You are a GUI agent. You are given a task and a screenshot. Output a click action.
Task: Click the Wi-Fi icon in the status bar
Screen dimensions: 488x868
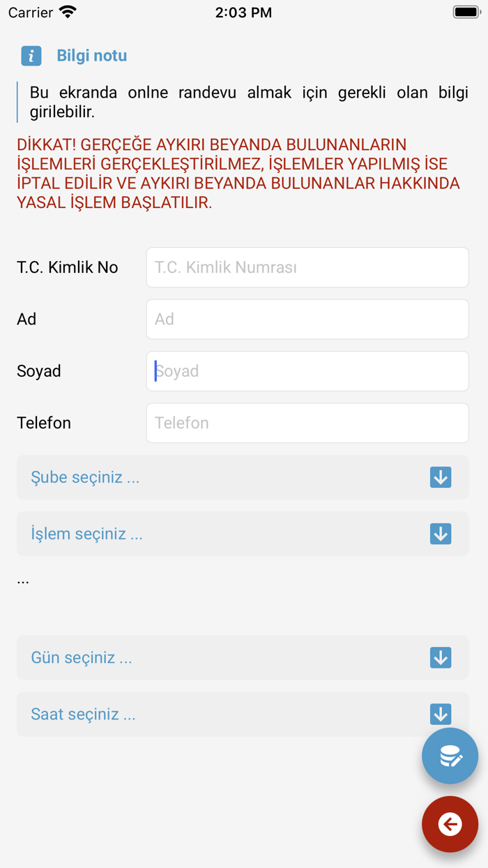pyautogui.click(x=66, y=11)
